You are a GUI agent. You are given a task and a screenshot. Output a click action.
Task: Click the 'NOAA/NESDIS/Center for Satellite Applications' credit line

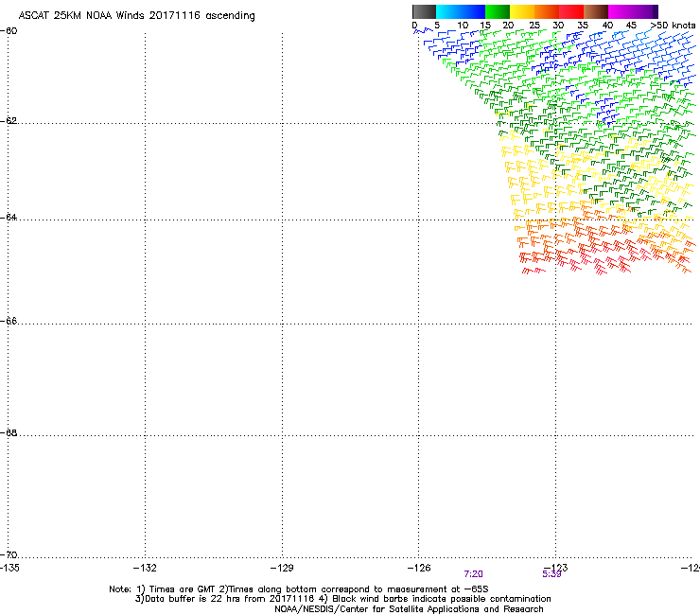click(x=409, y=609)
